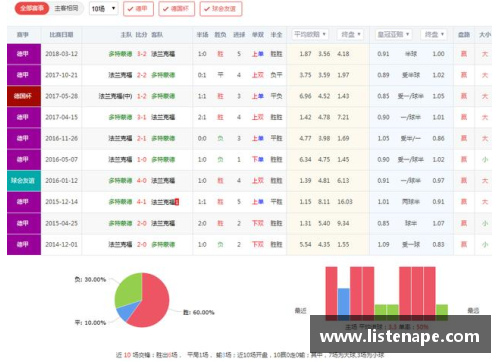Open the 10场 match count dropdown
The width and height of the screenshot is (500, 362).
tap(104, 9)
